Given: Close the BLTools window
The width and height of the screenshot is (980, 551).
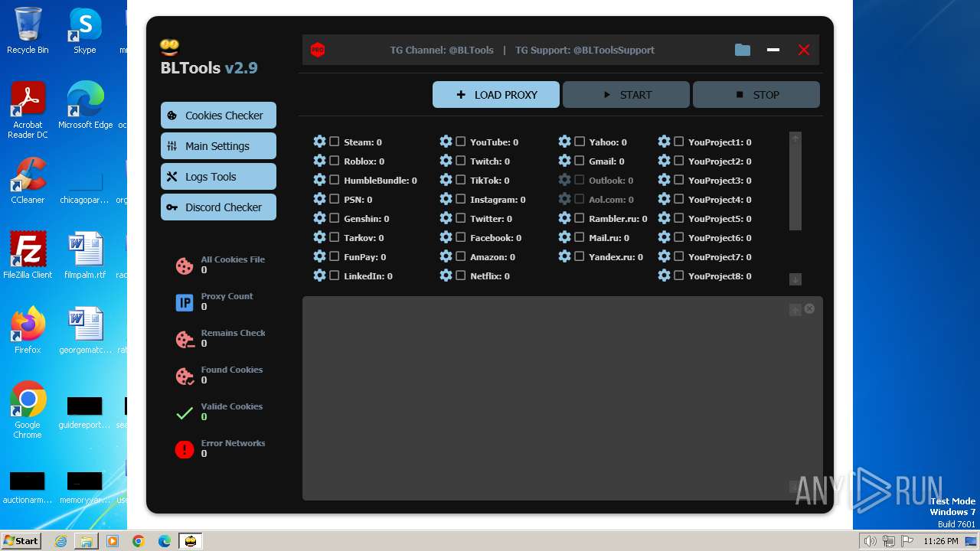Looking at the screenshot, I should click(804, 50).
